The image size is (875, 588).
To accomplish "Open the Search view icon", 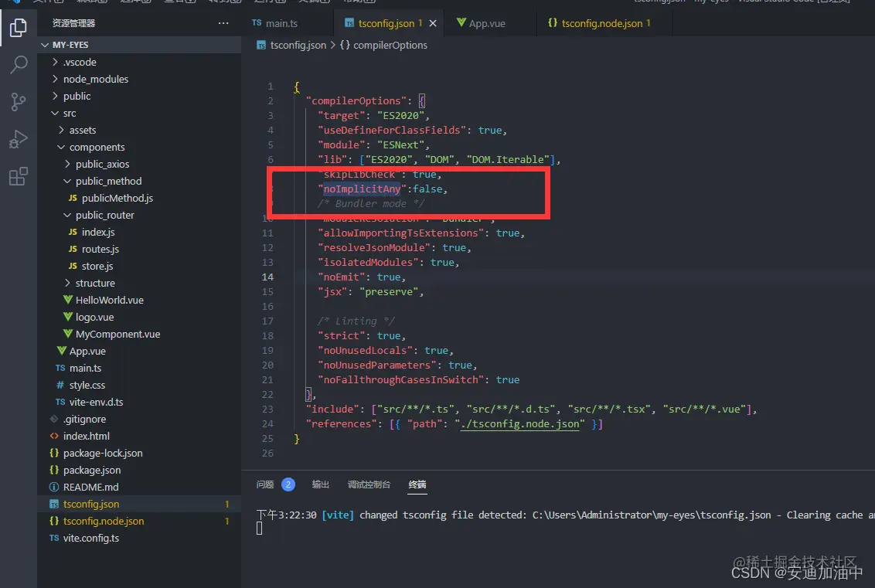I will [x=19, y=65].
